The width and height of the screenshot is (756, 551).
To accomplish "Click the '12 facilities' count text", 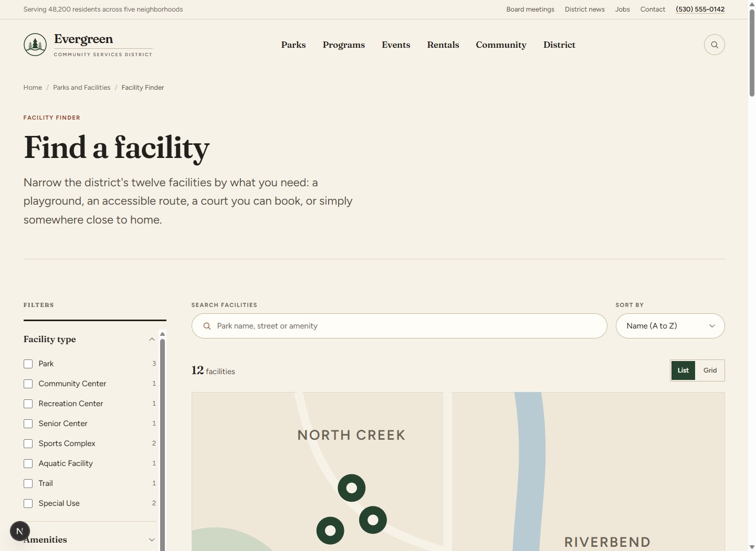I will (x=213, y=371).
